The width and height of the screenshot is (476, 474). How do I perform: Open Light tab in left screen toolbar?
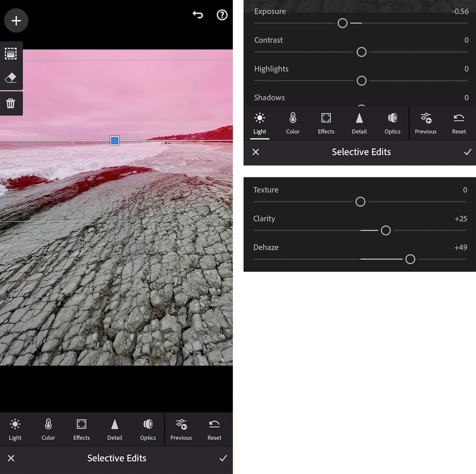click(x=15, y=429)
